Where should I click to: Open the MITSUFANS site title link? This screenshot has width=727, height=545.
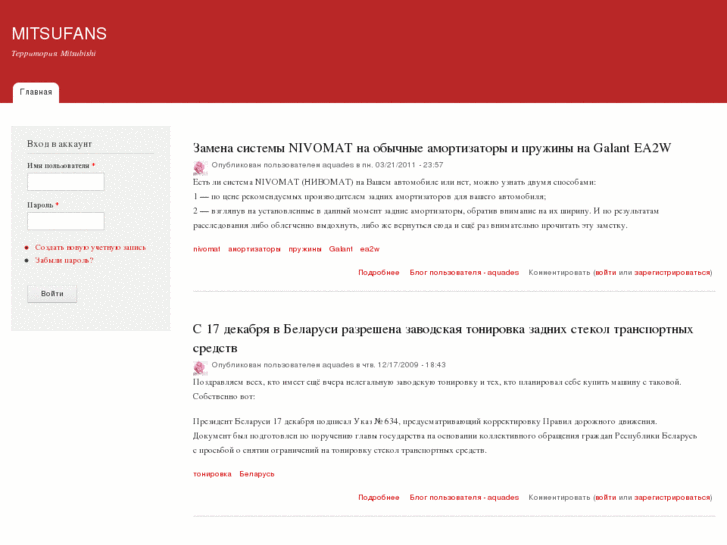coord(59,34)
